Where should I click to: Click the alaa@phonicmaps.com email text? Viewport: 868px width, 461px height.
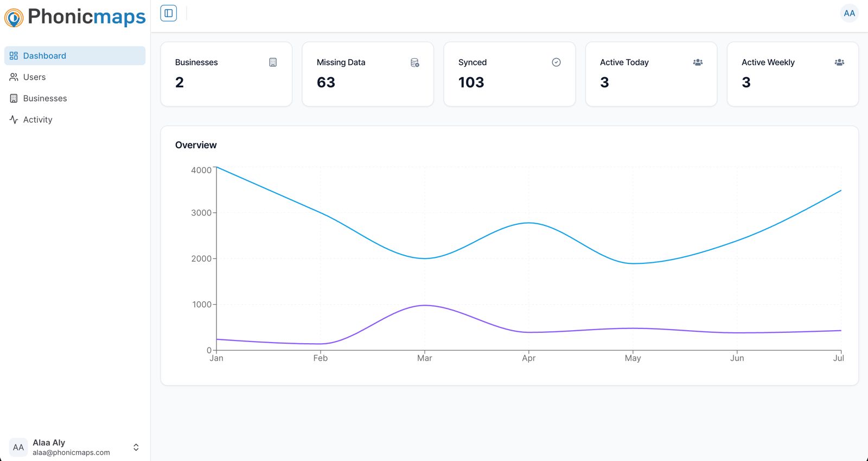tap(71, 452)
